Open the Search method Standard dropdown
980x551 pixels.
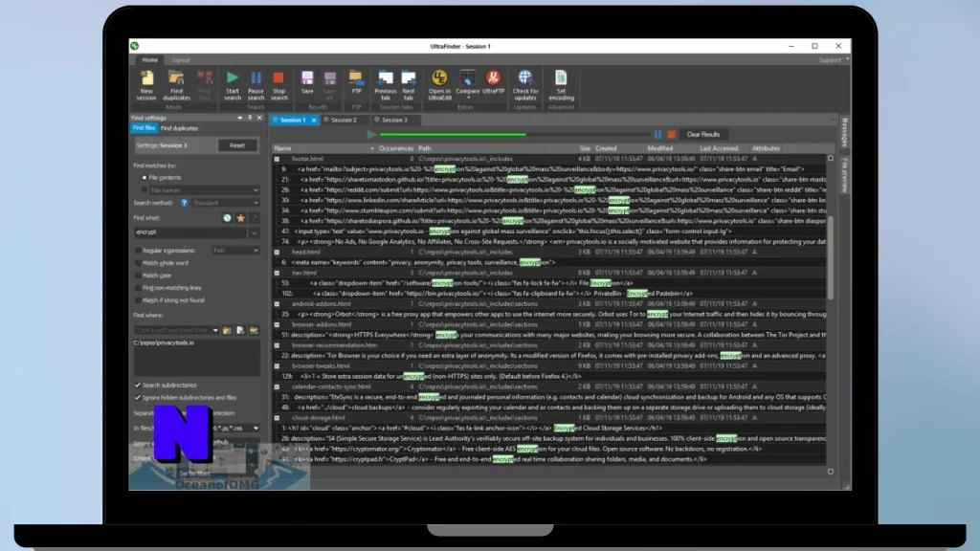point(256,203)
